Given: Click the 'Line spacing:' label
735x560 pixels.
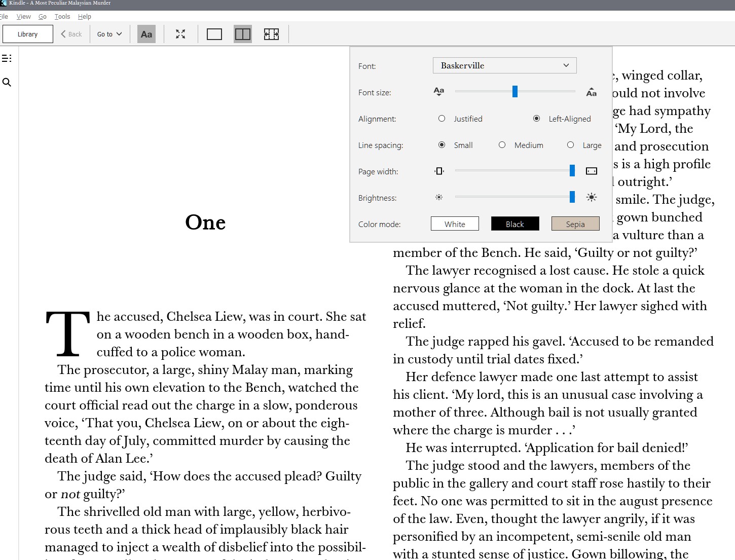Looking at the screenshot, I should tap(381, 145).
